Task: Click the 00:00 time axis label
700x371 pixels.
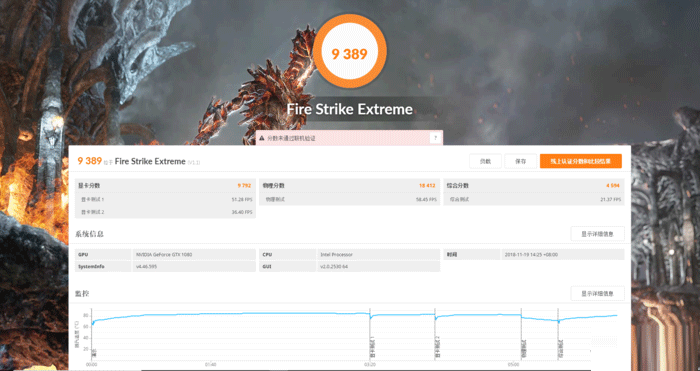Action: point(92,364)
